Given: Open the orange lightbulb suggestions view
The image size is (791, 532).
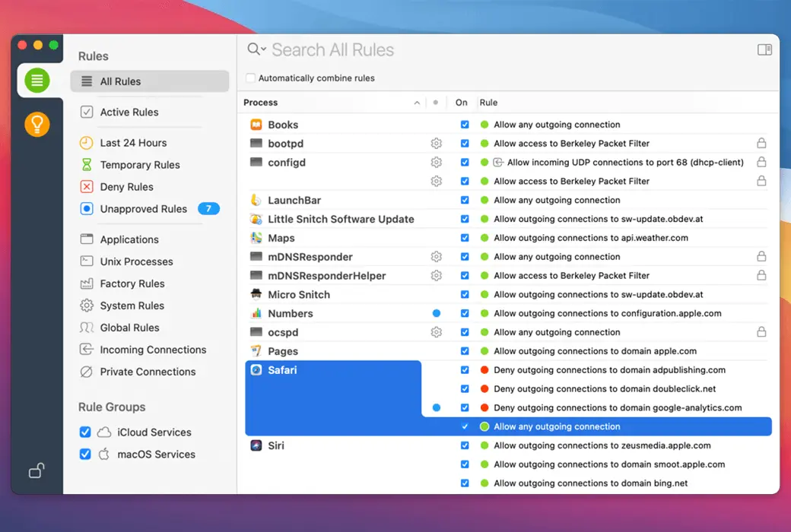Looking at the screenshot, I should (x=37, y=124).
